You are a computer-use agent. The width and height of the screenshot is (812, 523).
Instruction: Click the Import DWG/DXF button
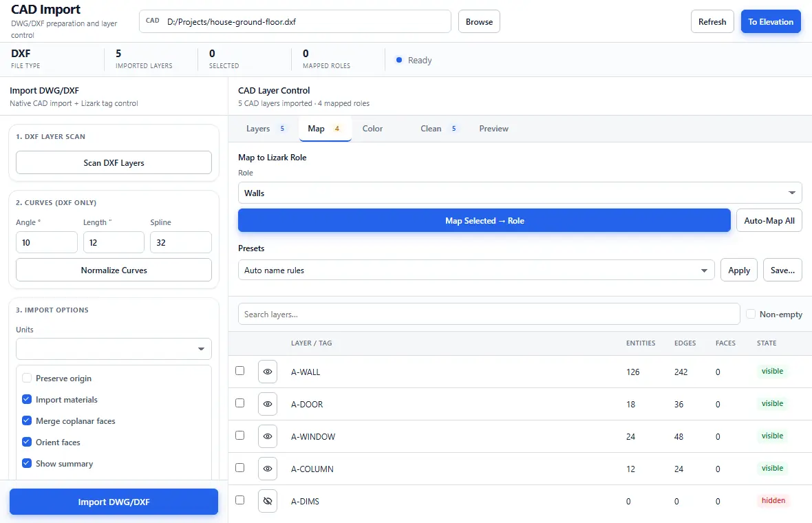(x=114, y=502)
